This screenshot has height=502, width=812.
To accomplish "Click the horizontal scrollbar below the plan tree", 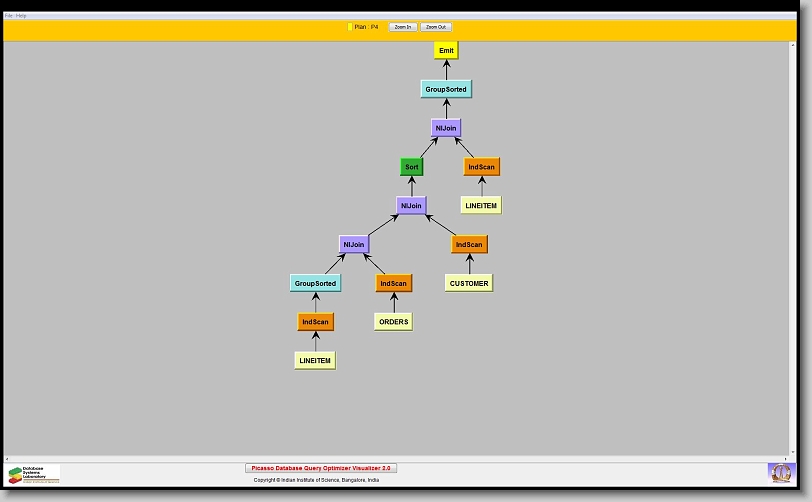I will pyautogui.click(x=400, y=458).
